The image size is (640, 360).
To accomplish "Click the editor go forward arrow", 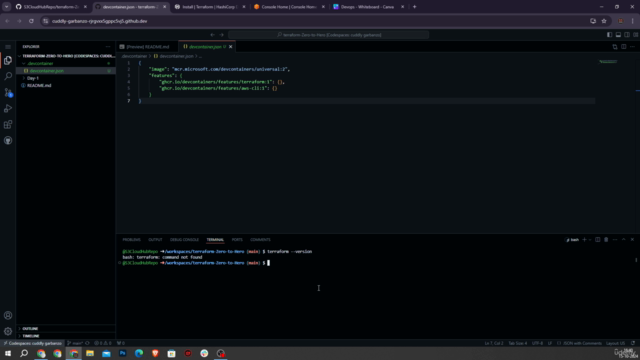I will 222,35.
